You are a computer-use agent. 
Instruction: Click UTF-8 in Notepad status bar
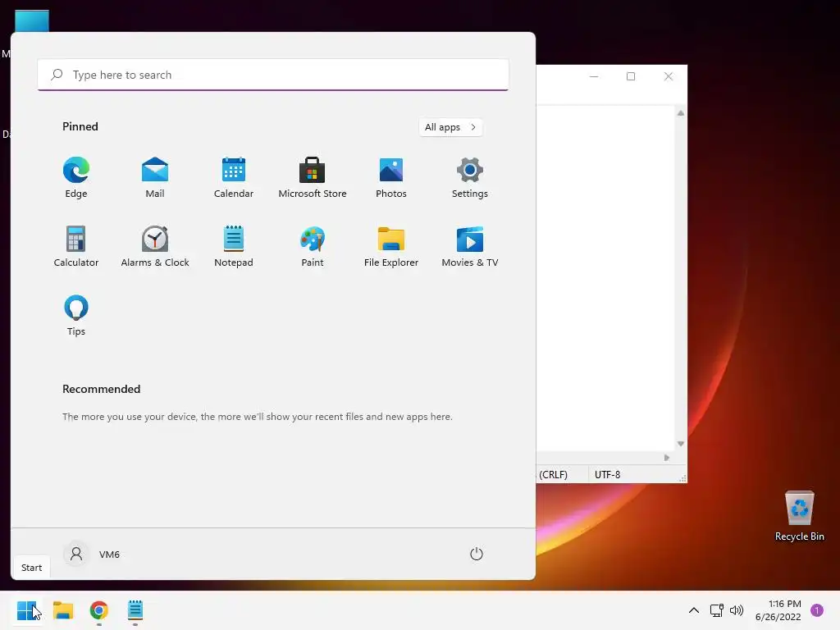click(x=608, y=475)
